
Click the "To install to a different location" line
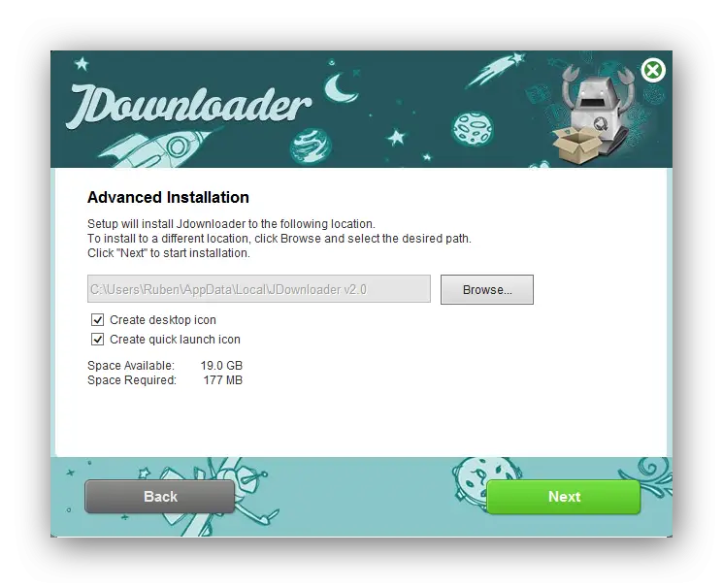coord(279,239)
